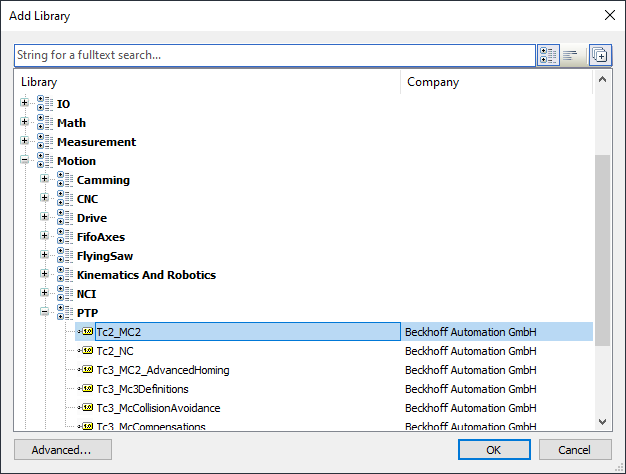The image size is (626, 474).
Task: Click the Measurement category icon
Action: click(45, 141)
